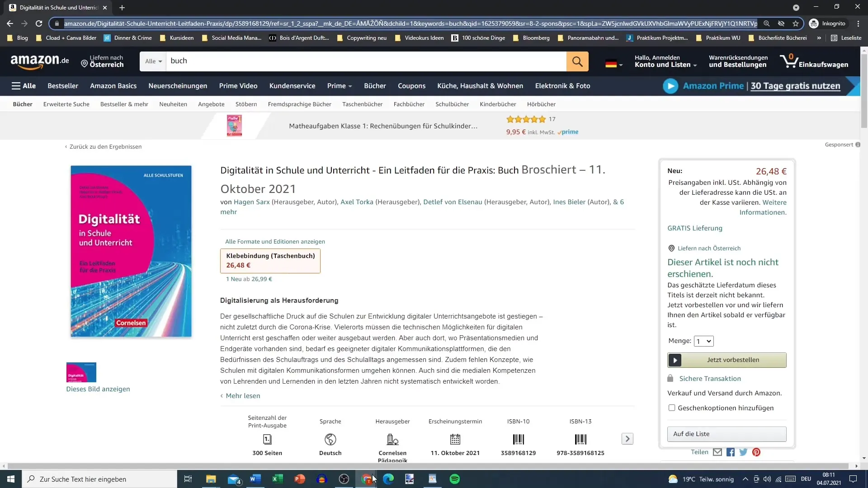Reload the page in Chrome
The image size is (868, 488).
[x=39, y=23]
